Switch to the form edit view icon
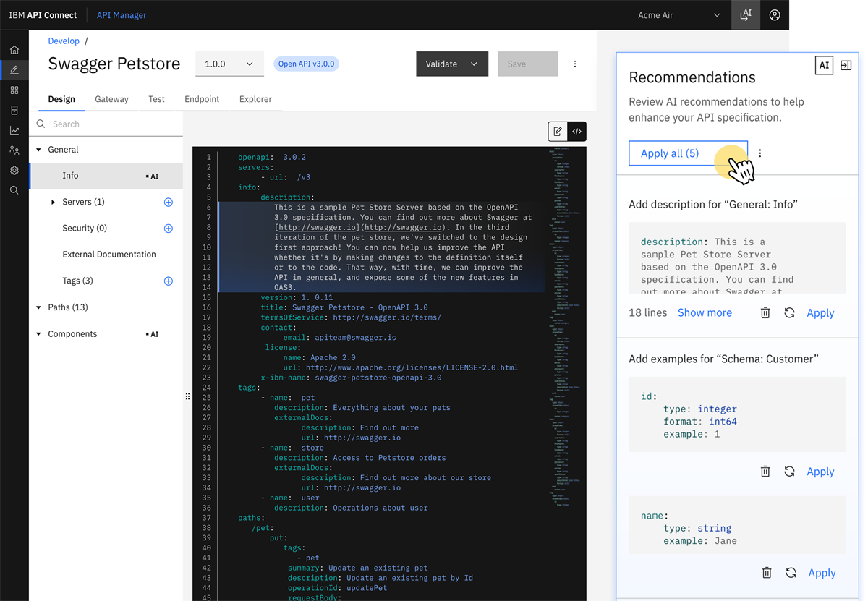Viewport: 868px width, 601px height. [x=558, y=132]
